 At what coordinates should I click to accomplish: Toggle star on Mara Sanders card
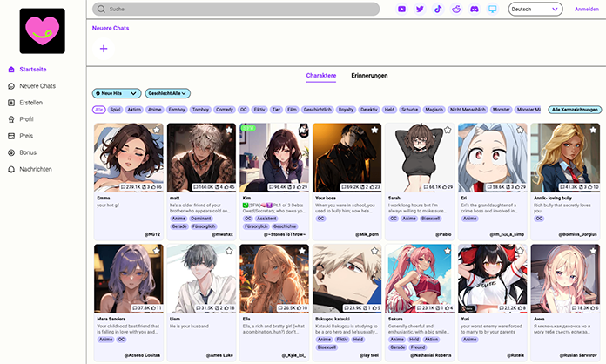(x=156, y=251)
